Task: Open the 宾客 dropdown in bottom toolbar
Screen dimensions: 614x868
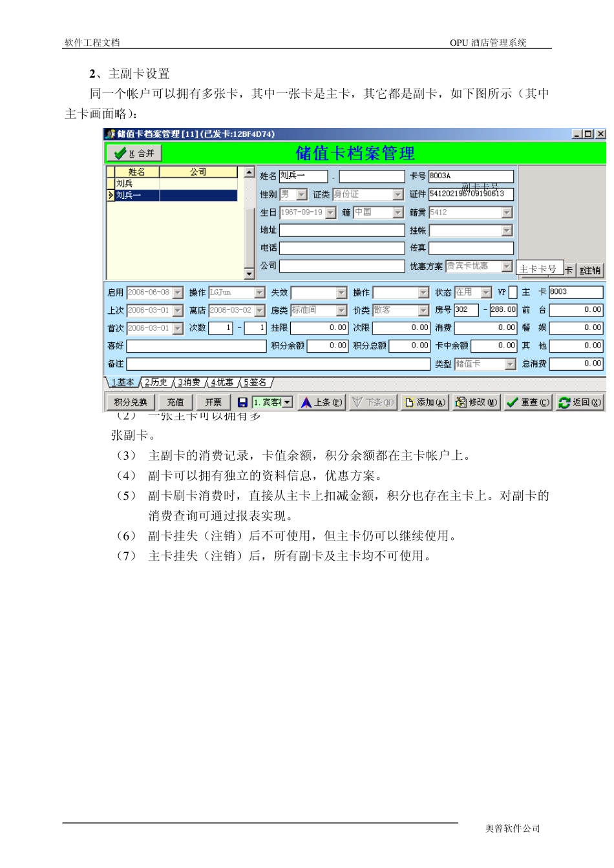Action: [x=288, y=402]
